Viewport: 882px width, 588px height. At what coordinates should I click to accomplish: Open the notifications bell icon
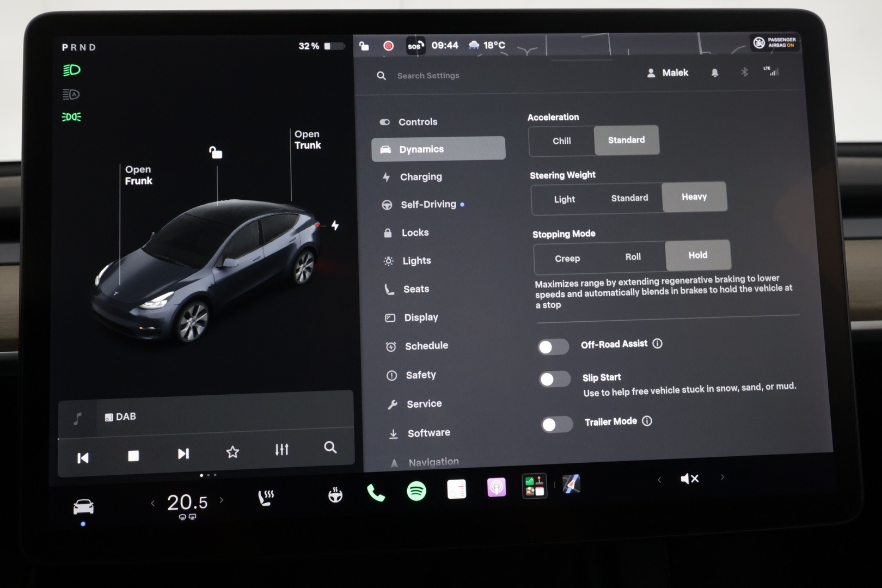tap(715, 72)
